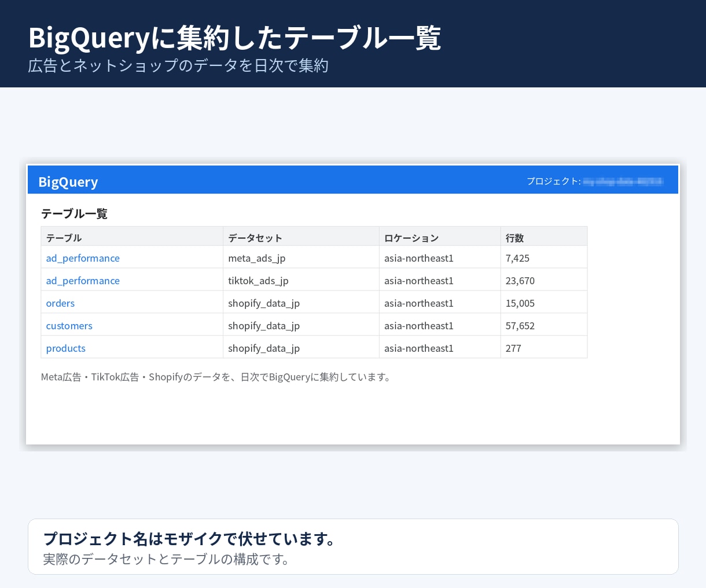The image size is (706, 588).
Task: Click the slide title BigQueryに集約したテーブル一覧
Action: [x=234, y=38]
